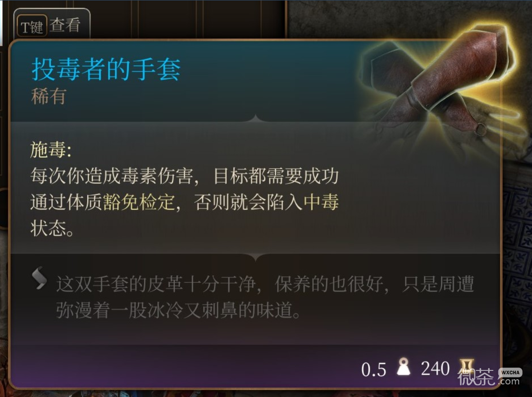Click the 0.5 weight value
The image size is (532, 397).
pos(373,369)
